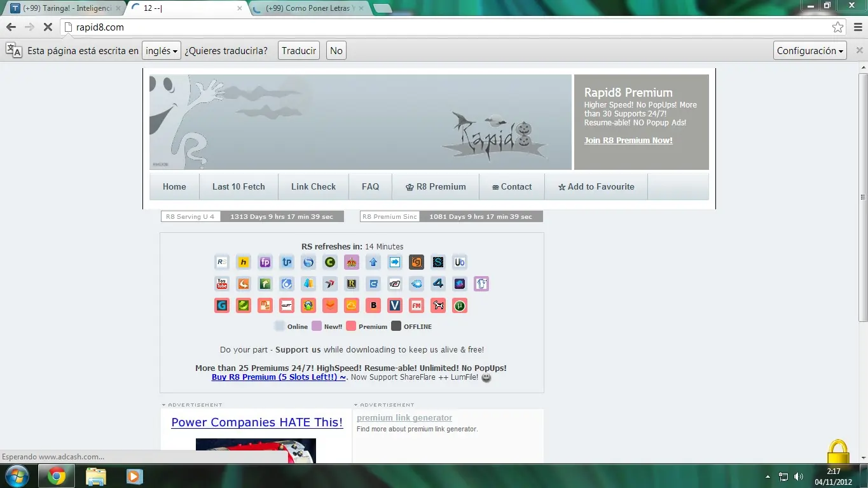Screen dimensions: 868x488
Task: Open the YouTube host icon
Action: (222, 284)
